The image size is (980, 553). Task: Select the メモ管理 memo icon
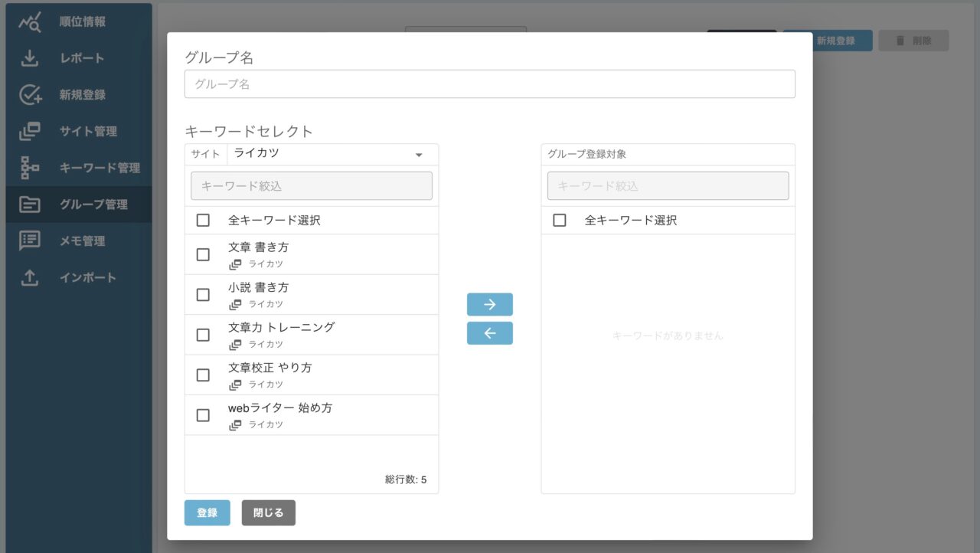(29, 241)
